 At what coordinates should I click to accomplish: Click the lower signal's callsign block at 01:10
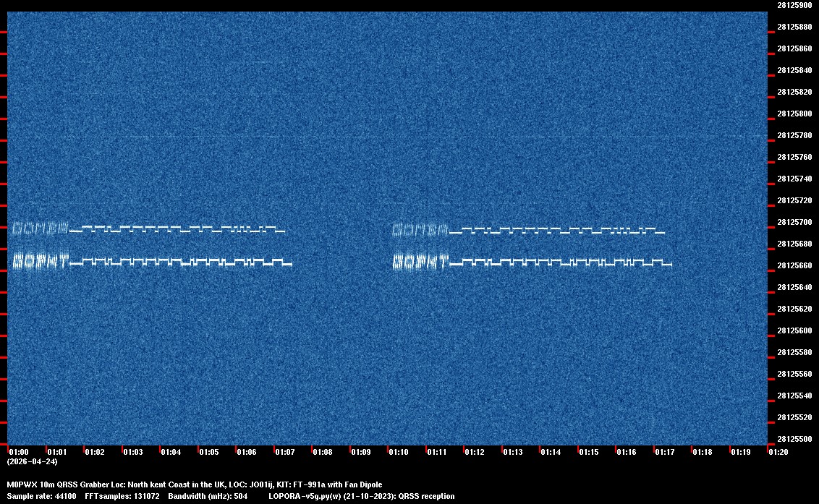[420, 261]
